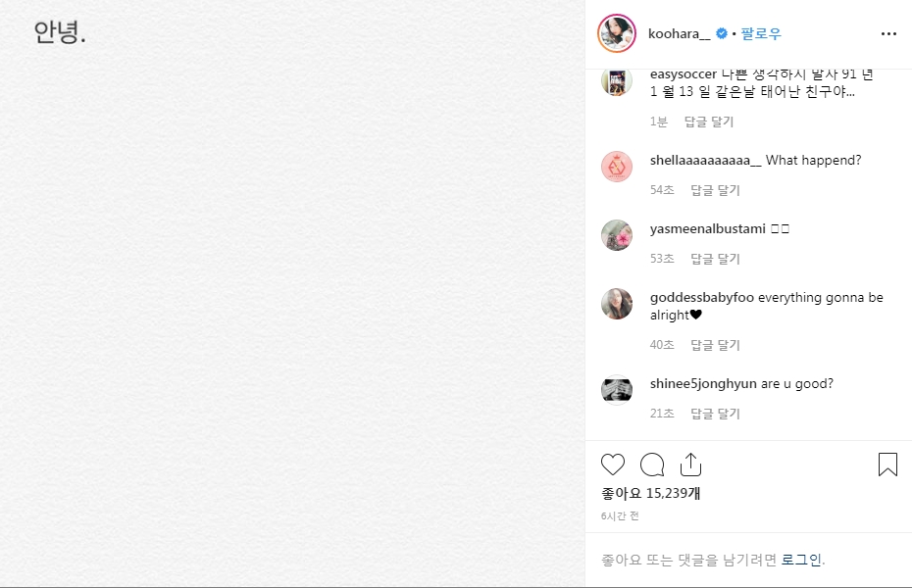Open comments via the speech bubble icon
Viewport: 912px width, 588px height.
click(652, 465)
